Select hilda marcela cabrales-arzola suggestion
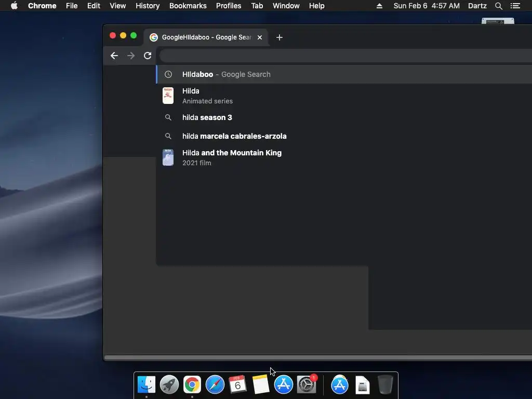This screenshot has width=532, height=399. [344, 136]
